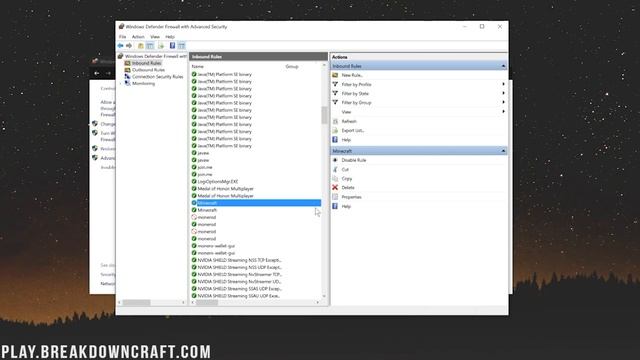Expand the Filter by Profile submenu arrow
Screen dimensions: 640x360
[x=503, y=84]
